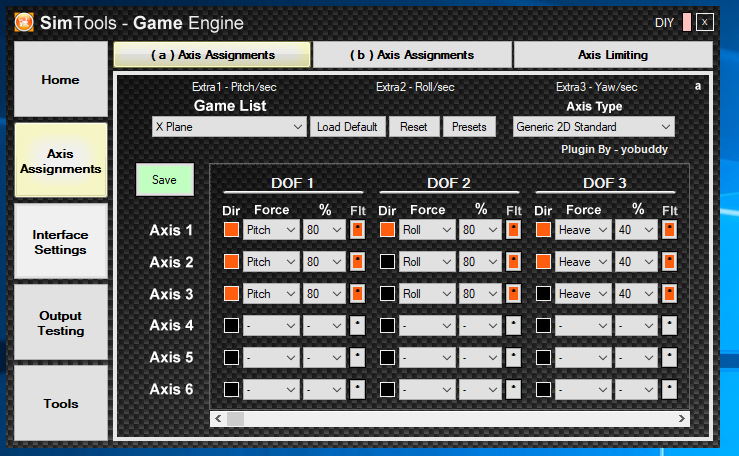
Task: Toggle Axis 2 DOF 1 direction box
Action: click(x=231, y=262)
